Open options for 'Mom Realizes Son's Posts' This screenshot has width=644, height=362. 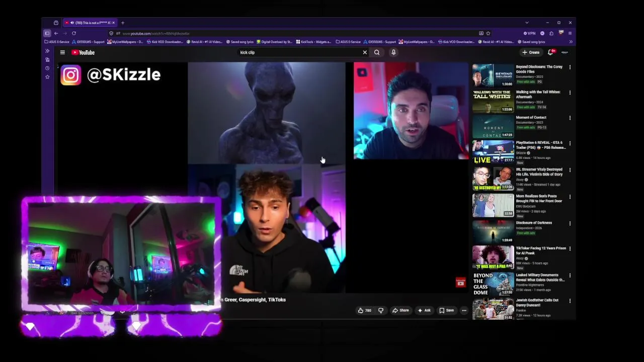coord(570,197)
